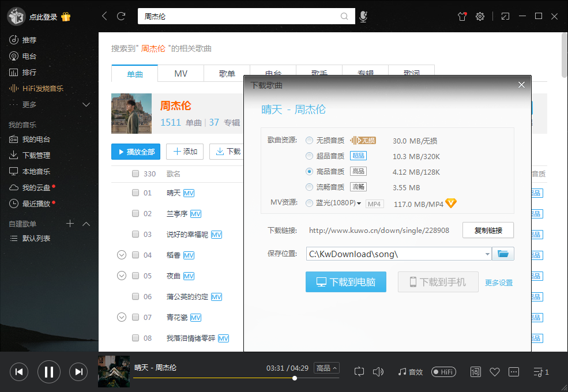Click the repeat/loop mode icon
Image resolution: width=568 pixels, height=392 pixels.
coord(359,372)
